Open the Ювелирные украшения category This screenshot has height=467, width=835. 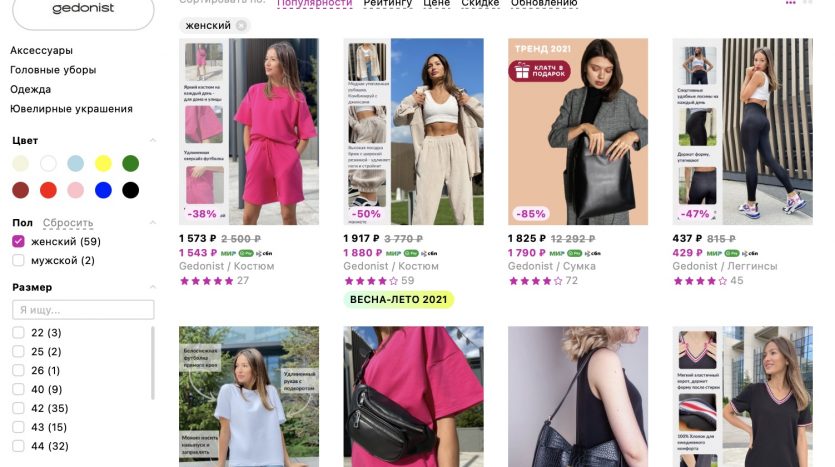pyautogui.click(x=71, y=109)
